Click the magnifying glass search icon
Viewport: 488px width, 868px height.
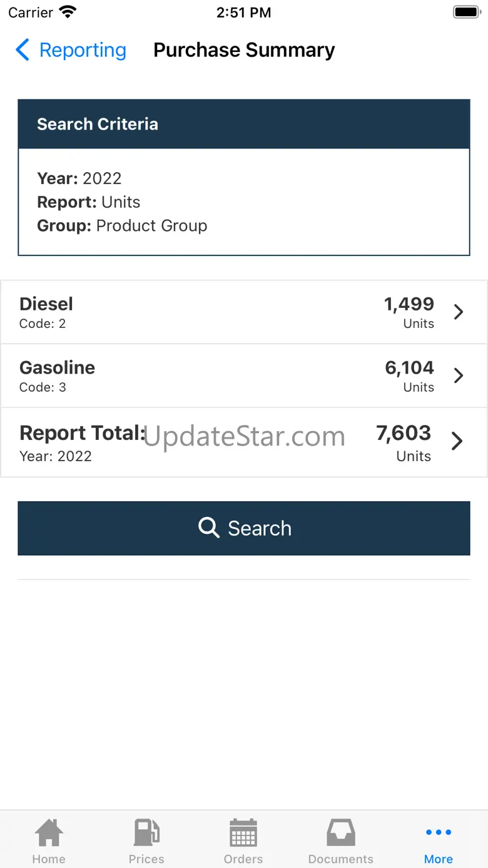tap(208, 528)
